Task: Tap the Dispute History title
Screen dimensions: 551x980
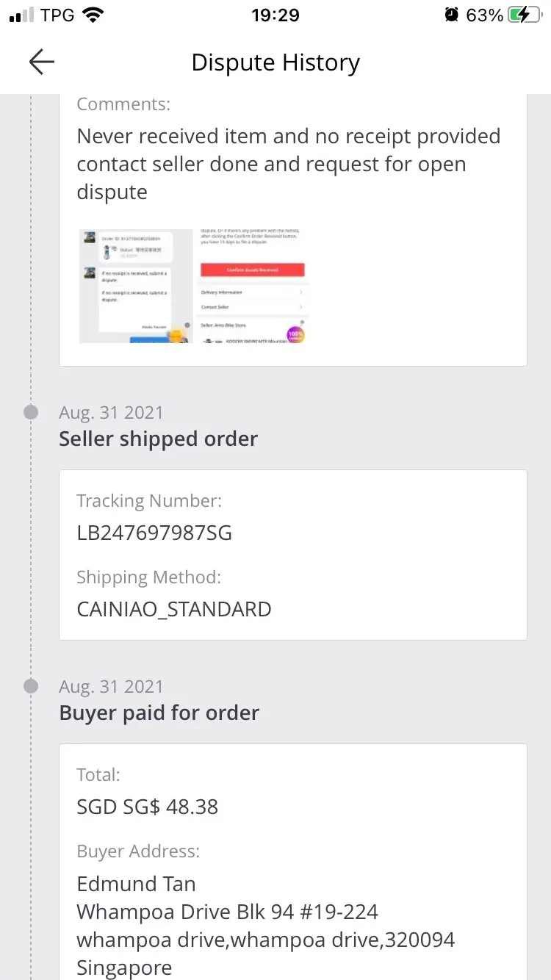Action: (275, 62)
